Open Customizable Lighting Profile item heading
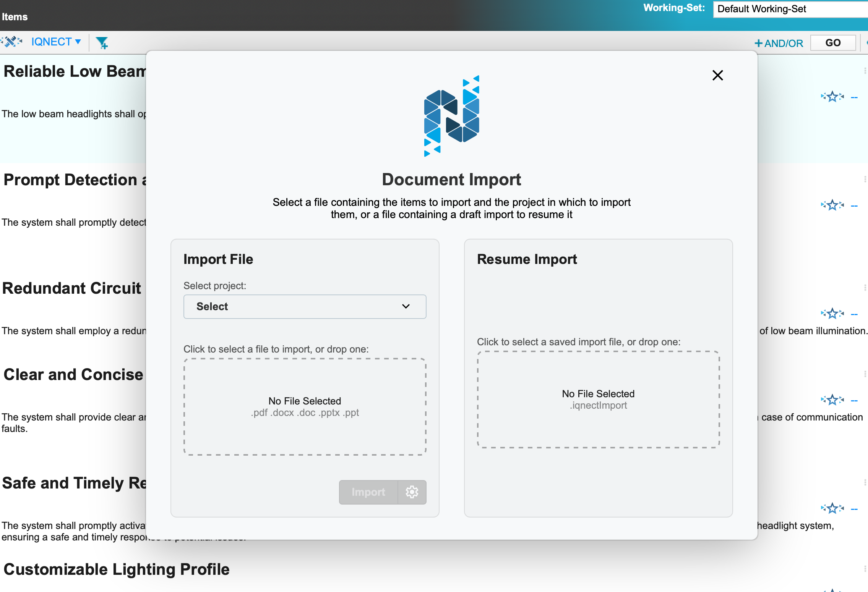Screen dimensions: 868x592 click(x=117, y=569)
